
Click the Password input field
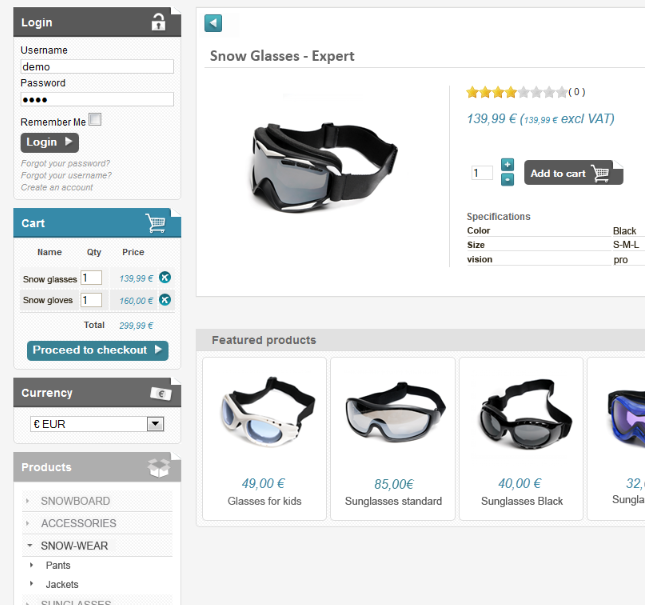coord(97,100)
